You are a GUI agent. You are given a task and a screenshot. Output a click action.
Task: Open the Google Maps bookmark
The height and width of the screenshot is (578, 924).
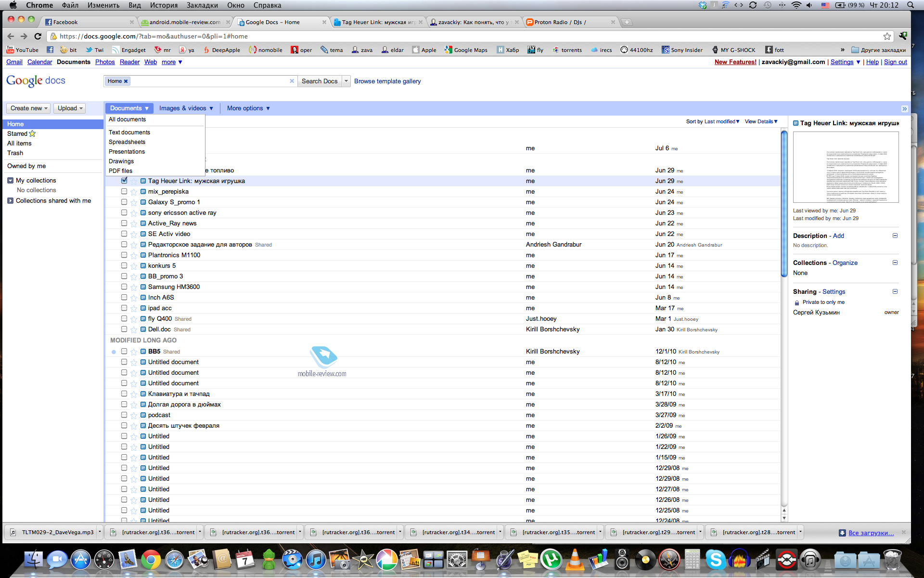466,50
